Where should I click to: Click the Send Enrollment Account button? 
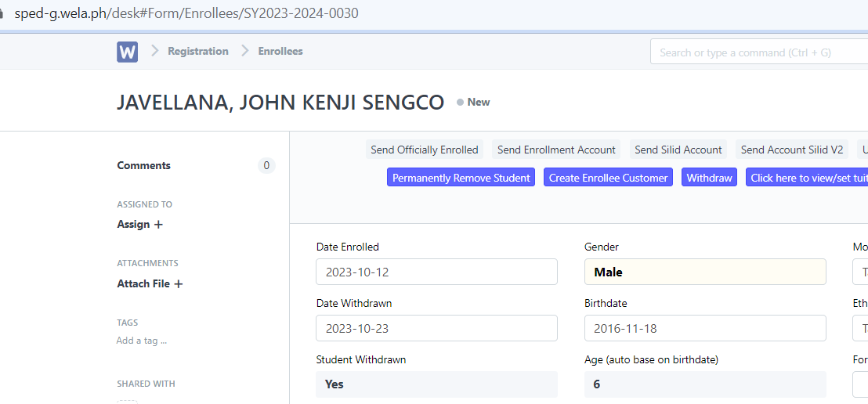point(556,150)
